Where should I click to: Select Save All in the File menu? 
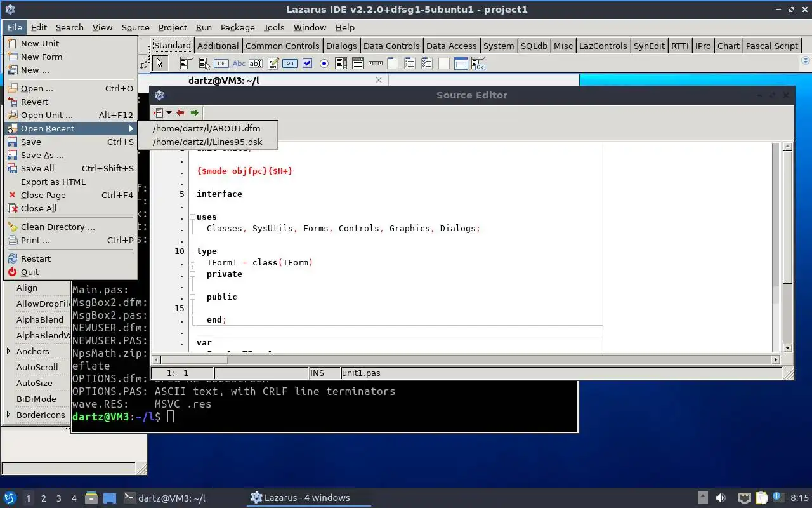click(70, 168)
